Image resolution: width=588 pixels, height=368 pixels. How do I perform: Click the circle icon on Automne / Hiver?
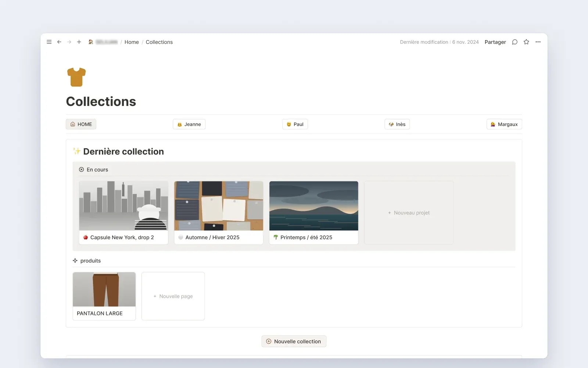[x=180, y=237]
